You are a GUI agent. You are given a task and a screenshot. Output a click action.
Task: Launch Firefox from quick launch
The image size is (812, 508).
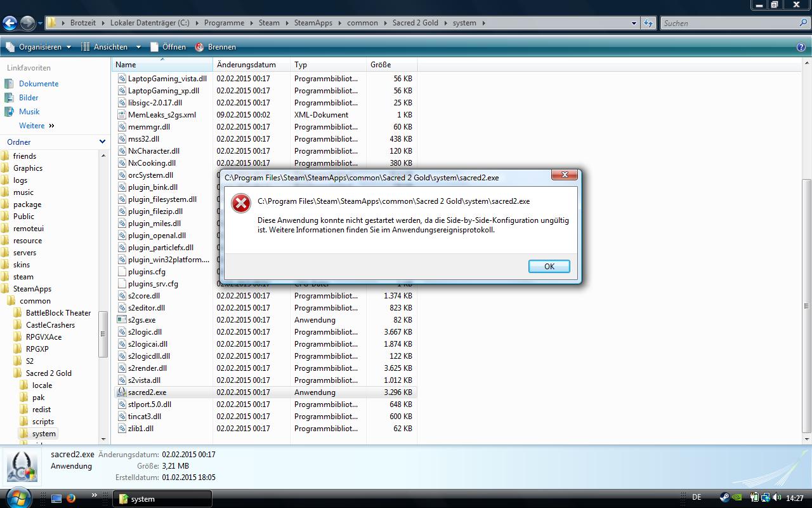coord(70,498)
